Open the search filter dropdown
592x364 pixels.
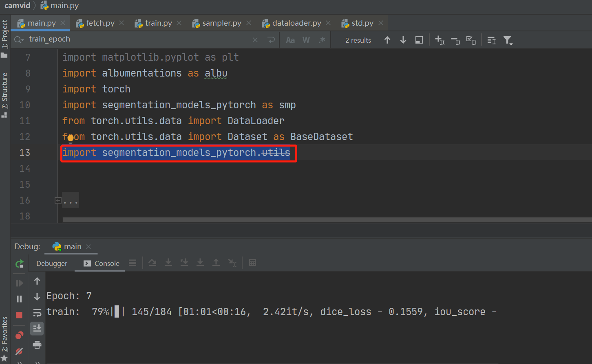(508, 39)
